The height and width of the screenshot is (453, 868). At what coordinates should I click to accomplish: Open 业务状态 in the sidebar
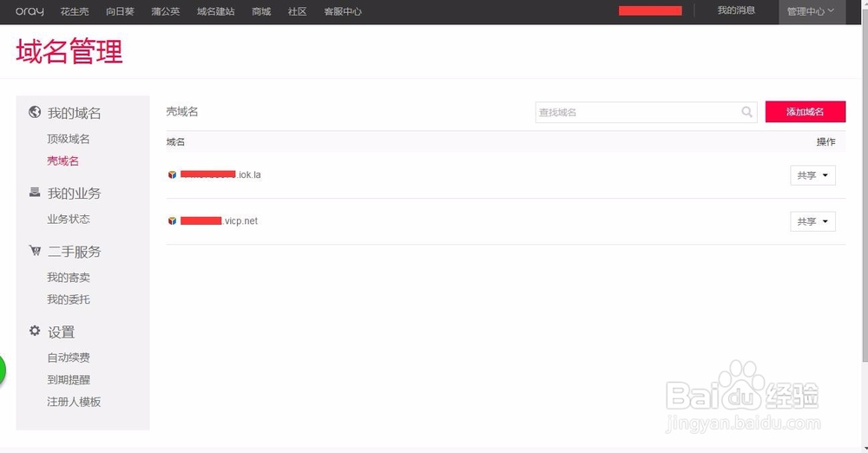[68, 220]
